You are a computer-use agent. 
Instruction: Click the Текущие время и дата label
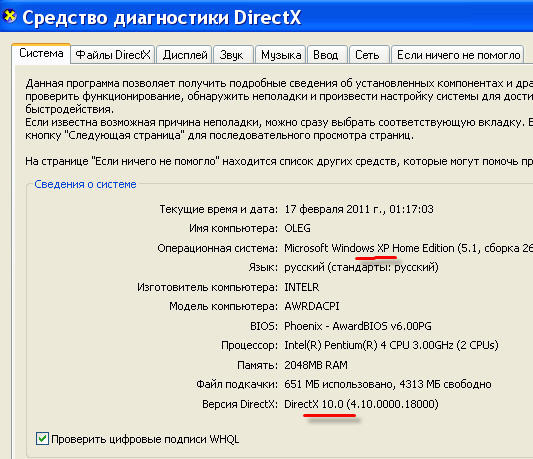coord(219,209)
